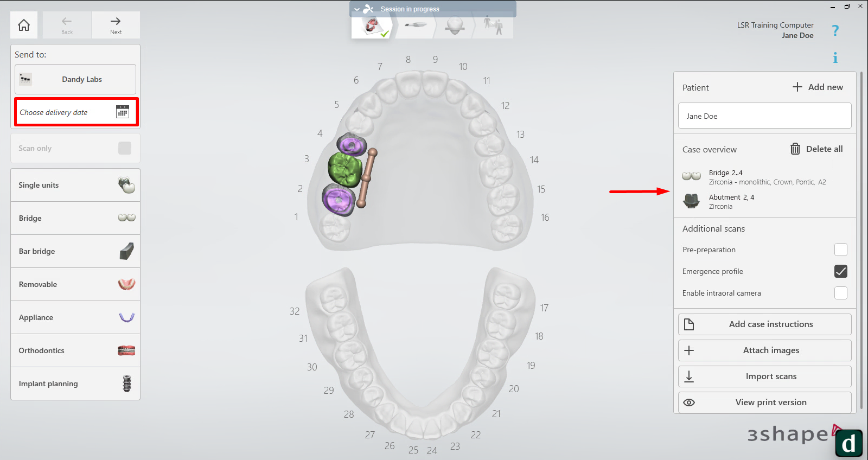This screenshot has height=460, width=868.
Task: Open calendar to choose delivery date
Action: 123,112
